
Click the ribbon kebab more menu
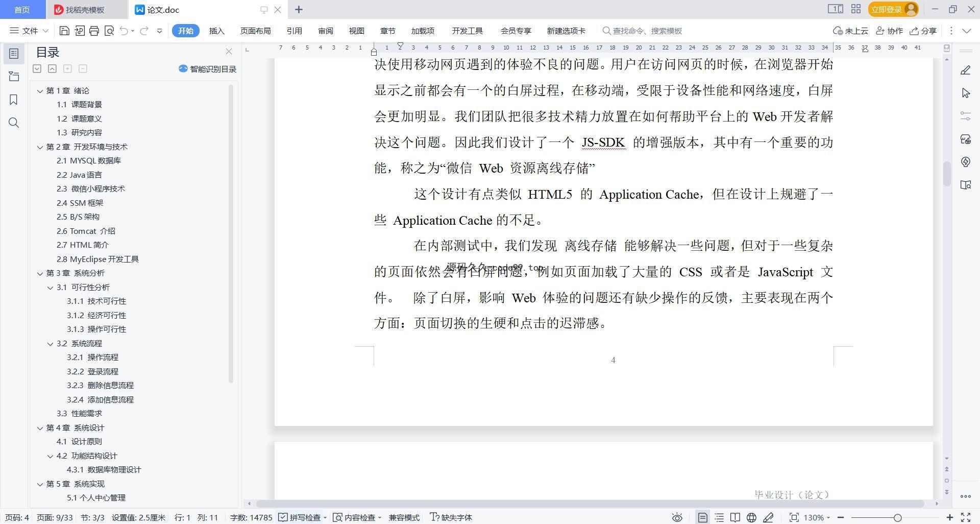coord(951,31)
